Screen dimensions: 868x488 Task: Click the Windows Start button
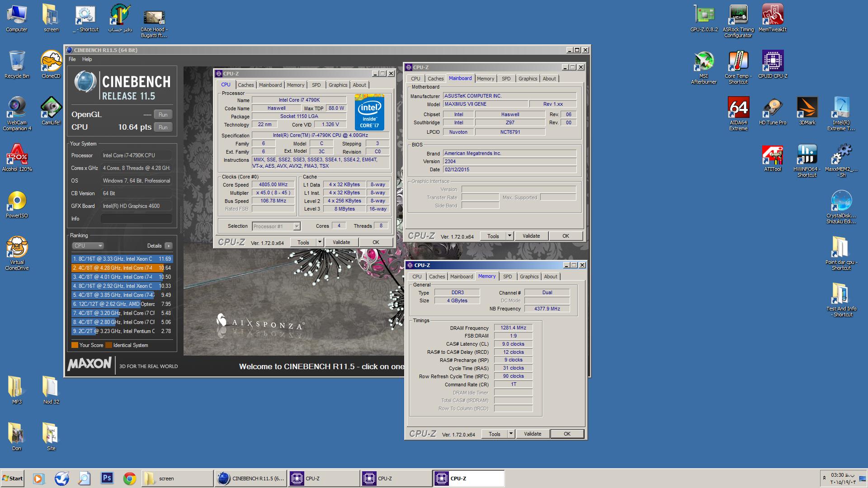click(13, 478)
